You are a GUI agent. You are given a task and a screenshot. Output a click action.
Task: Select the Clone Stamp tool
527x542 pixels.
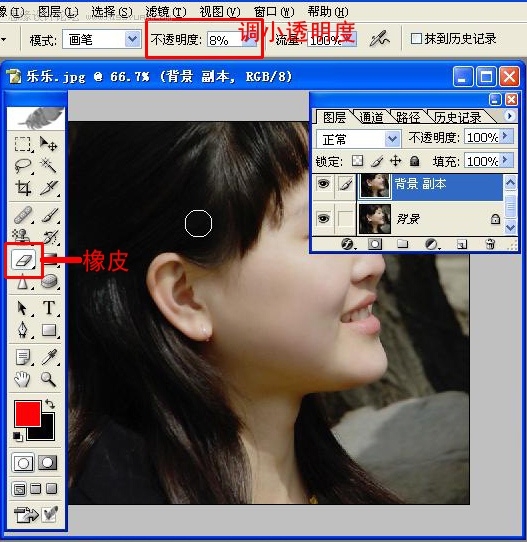pyautogui.click(x=22, y=236)
